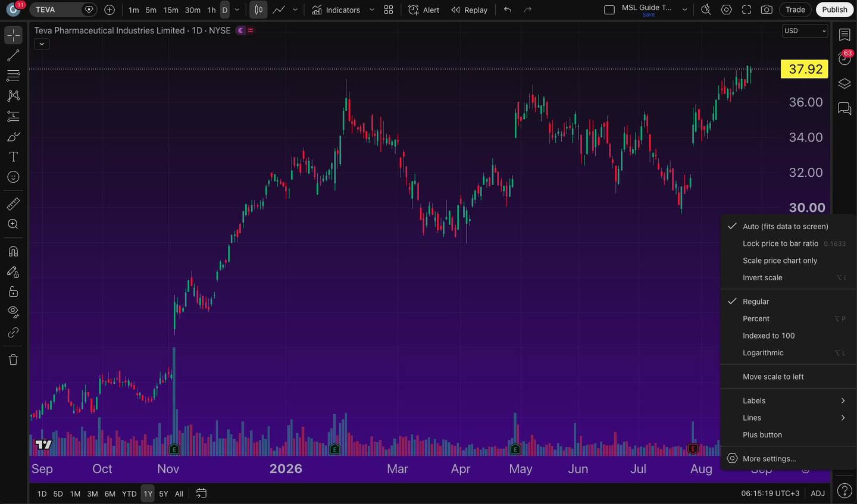
Task: Enable Invert scale option
Action: tap(789, 278)
